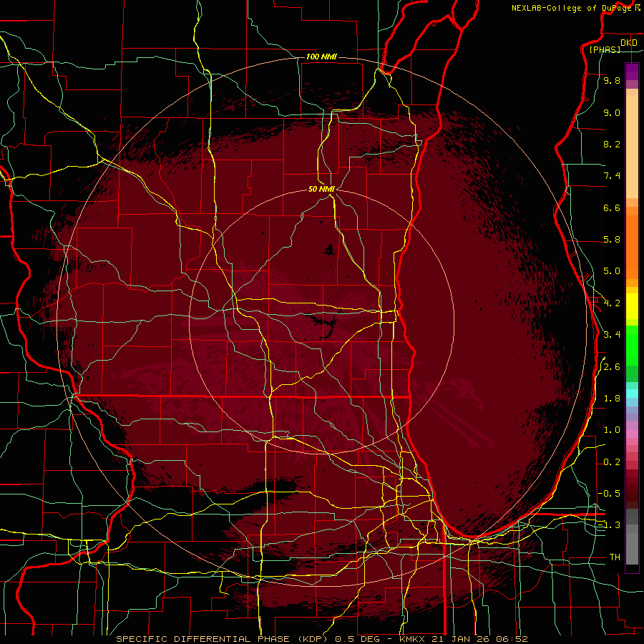644x644 pixels.
Task: Click the 06:52 timestamp
Action: (x=512, y=639)
